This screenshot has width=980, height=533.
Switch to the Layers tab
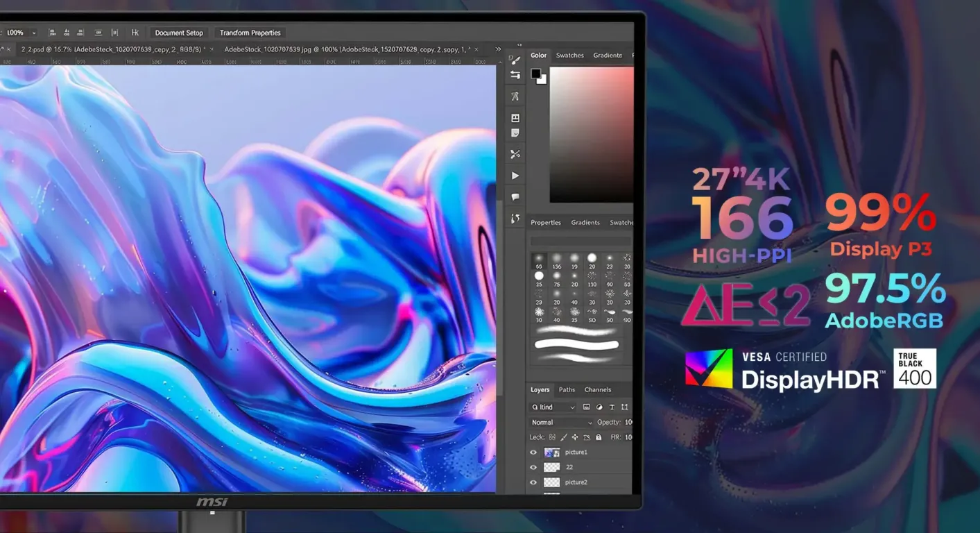coord(540,390)
